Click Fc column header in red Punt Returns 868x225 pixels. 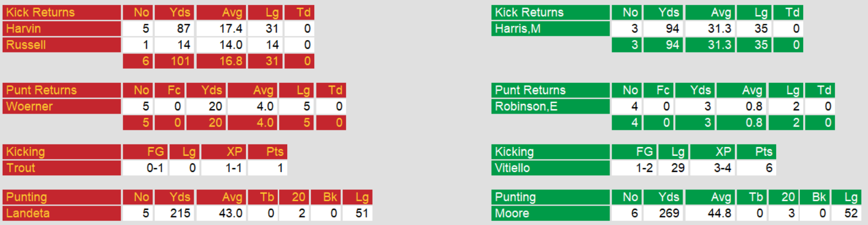point(170,90)
